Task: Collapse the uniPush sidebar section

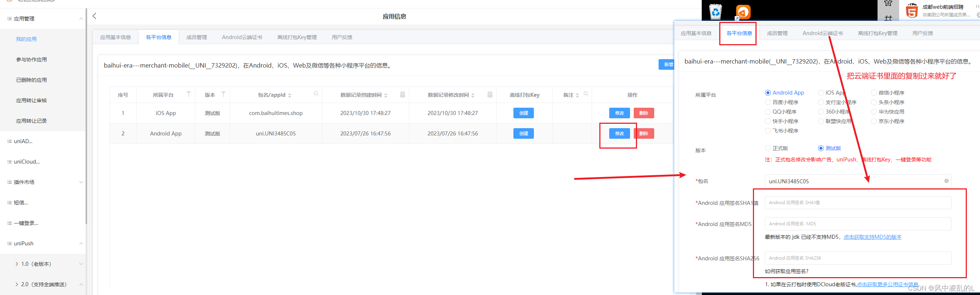Action: [81, 244]
